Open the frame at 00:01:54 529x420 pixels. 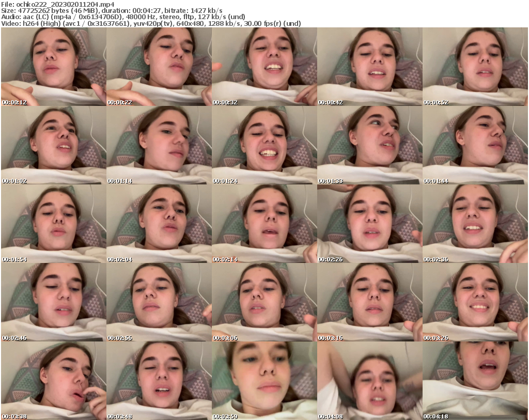(x=53, y=223)
